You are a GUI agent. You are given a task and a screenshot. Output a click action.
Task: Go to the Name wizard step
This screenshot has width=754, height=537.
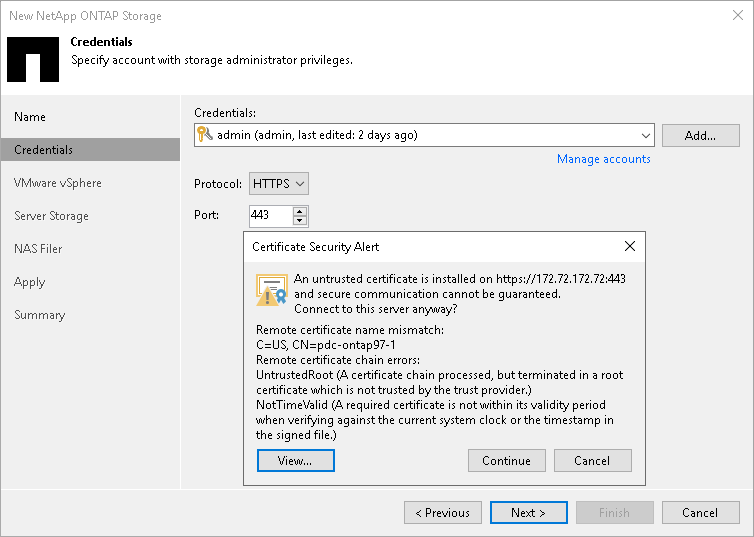click(30, 117)
